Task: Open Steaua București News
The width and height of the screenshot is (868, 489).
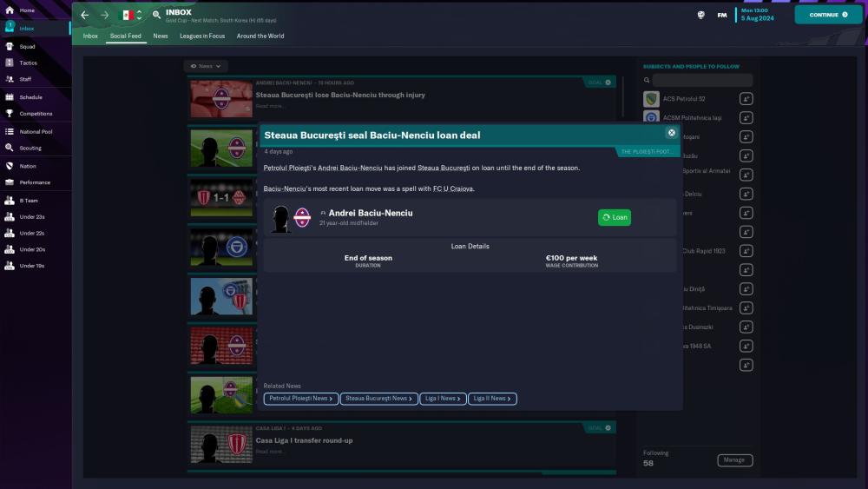Action: coord(378,399)
